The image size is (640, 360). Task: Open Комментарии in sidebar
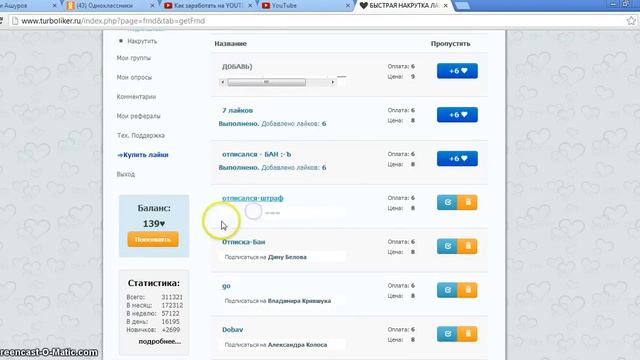(136, 97)
